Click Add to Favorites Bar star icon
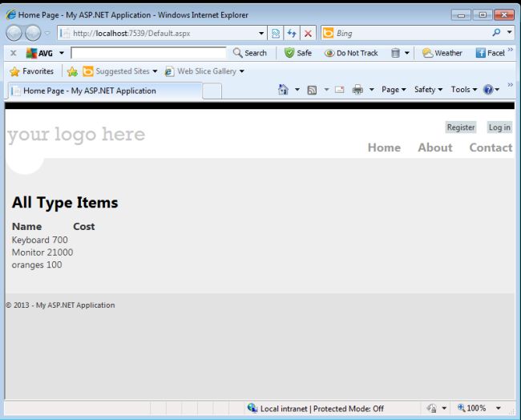 (x=72, y=71)
